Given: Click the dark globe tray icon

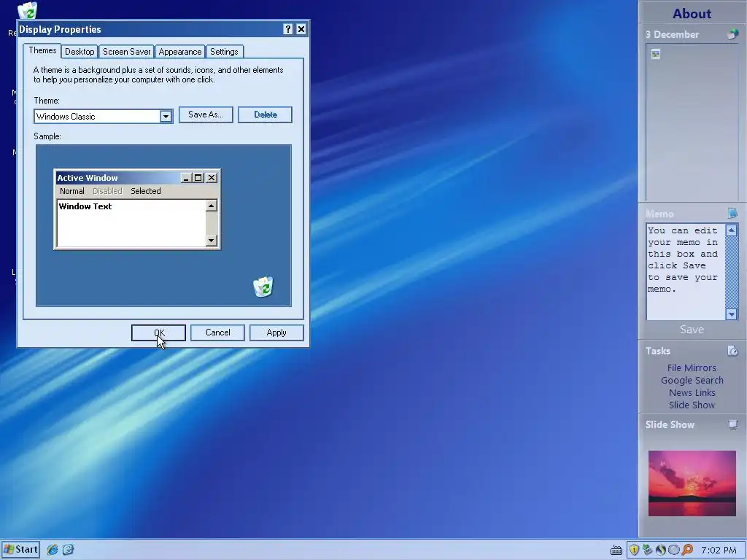Looking at the screenshot, I should coord(660,550).
